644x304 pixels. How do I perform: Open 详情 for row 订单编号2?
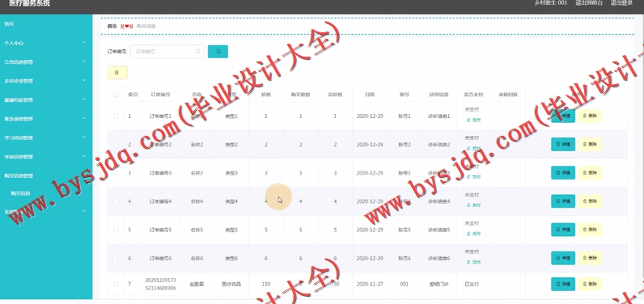coord(562,145)
